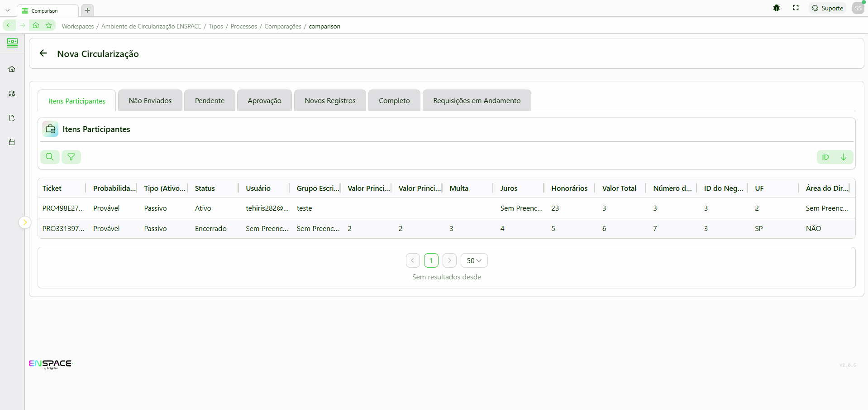Expand the left sidebar with chevron
The height and width of the screenshot is (410, 868).
[x=25, y=222]
